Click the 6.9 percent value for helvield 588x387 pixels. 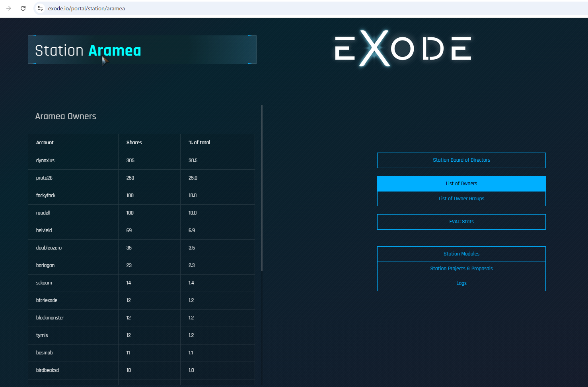(192, 230)
